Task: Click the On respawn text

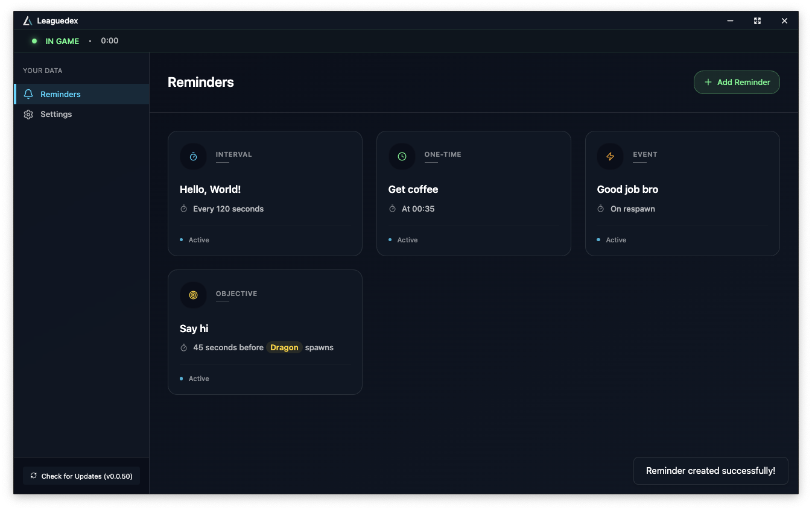Action: (633, 209)
